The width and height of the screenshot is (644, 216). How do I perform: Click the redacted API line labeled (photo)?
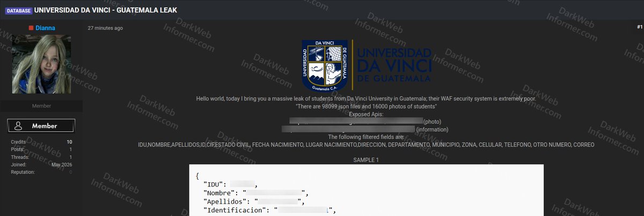365,122
